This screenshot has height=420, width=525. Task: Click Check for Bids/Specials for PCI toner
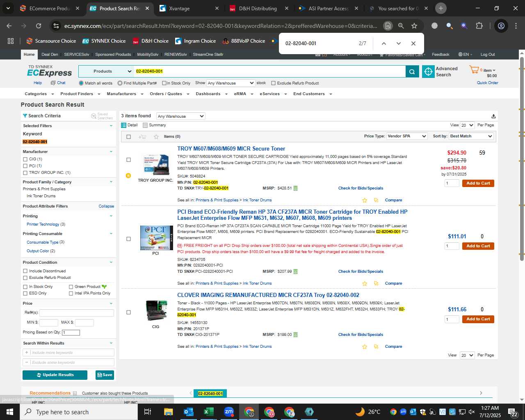[361, 272]
